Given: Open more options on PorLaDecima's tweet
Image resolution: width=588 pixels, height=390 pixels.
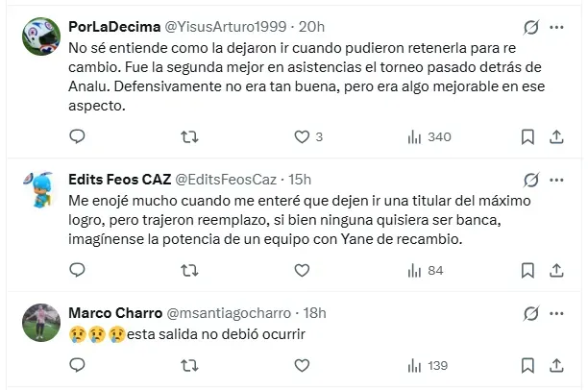Looking at the screenshot, I should (x=558, y=27).
